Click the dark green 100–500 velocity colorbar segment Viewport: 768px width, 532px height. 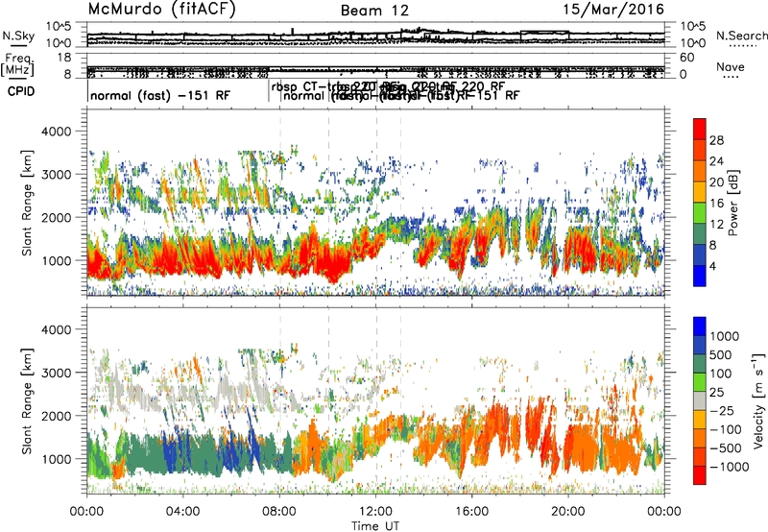[700, 364]
